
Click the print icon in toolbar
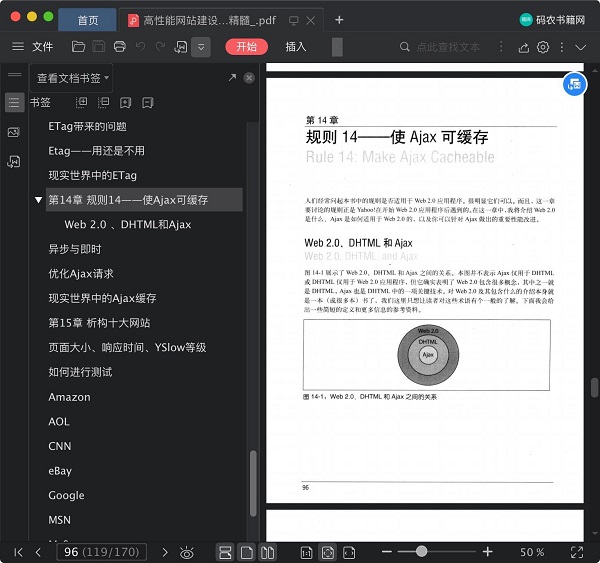(x=120, y=47)
